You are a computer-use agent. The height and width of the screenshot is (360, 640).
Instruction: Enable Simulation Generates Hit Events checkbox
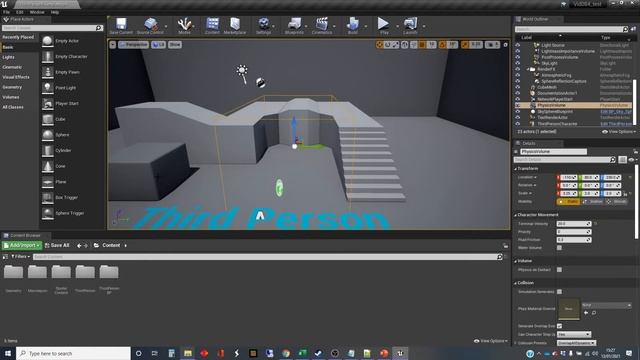click(x=559, y=292)
